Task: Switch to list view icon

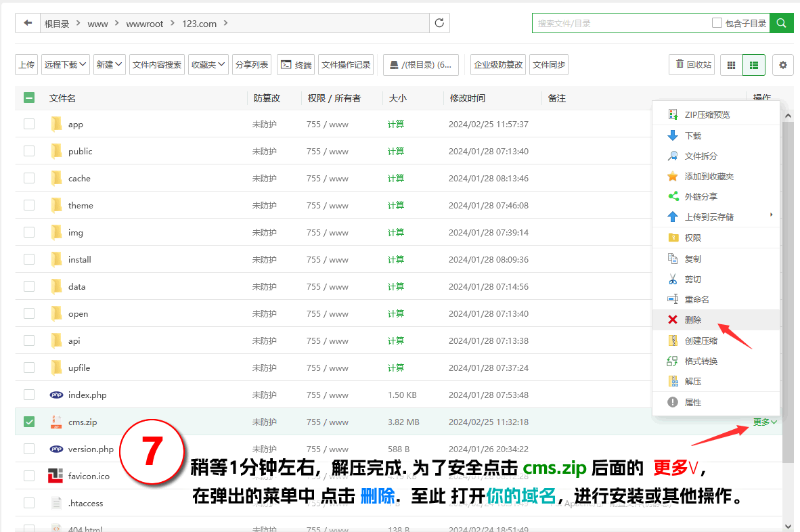Action: [753, 65]
